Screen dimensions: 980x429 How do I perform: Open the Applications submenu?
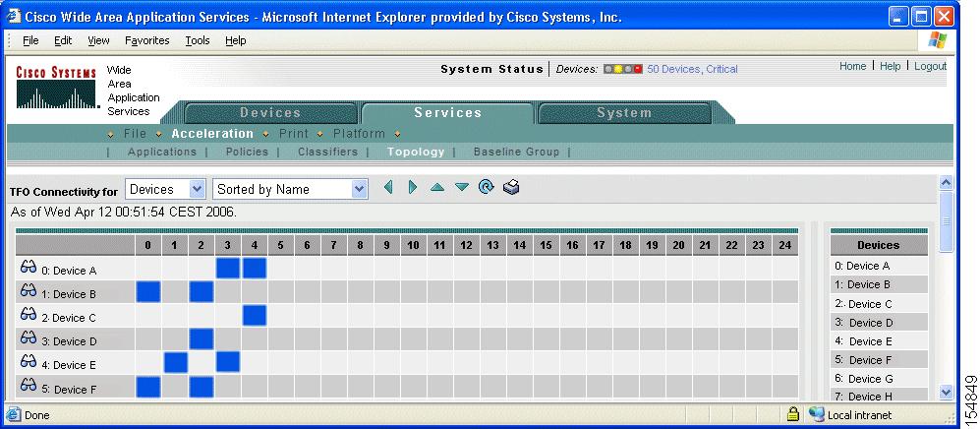point(162,152)
